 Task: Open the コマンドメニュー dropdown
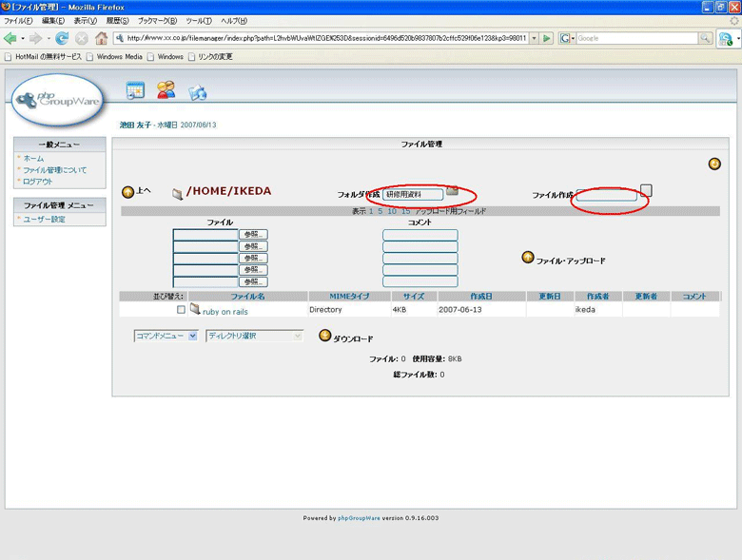click(166, 336)
